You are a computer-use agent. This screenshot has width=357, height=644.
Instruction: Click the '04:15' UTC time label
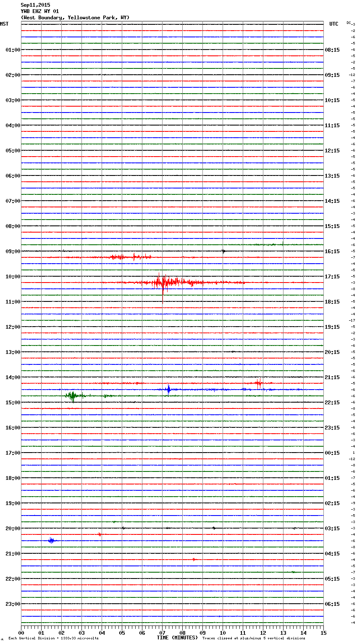pyautogui.click(x=332, y=554)
